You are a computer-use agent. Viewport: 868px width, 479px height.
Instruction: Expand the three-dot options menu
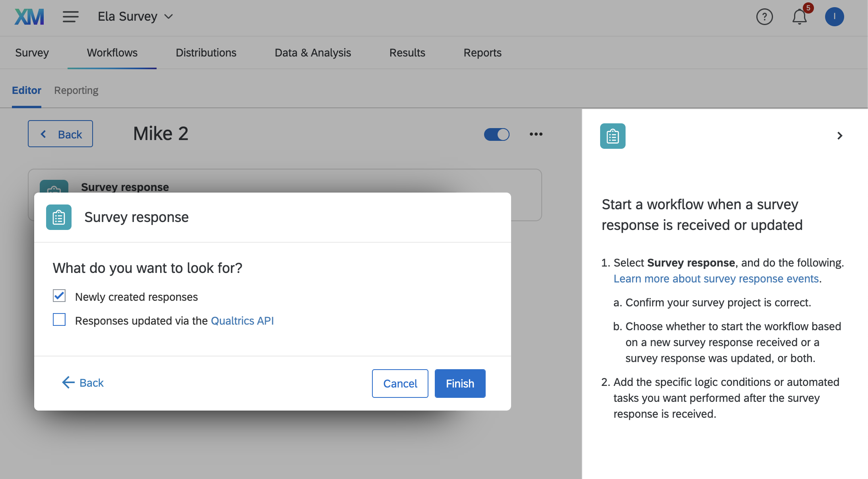pos(536,134)
